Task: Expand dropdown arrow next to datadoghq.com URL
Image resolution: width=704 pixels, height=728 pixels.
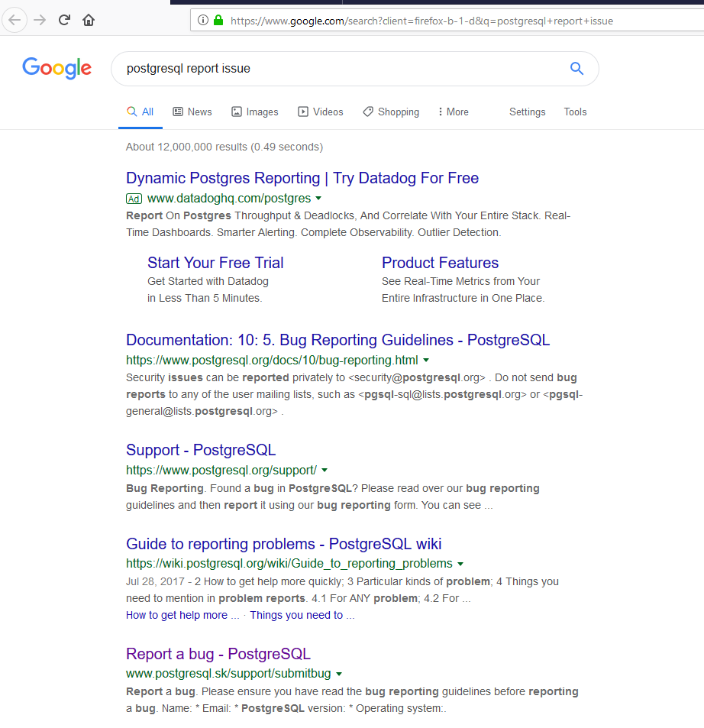Action: (318, 199)
